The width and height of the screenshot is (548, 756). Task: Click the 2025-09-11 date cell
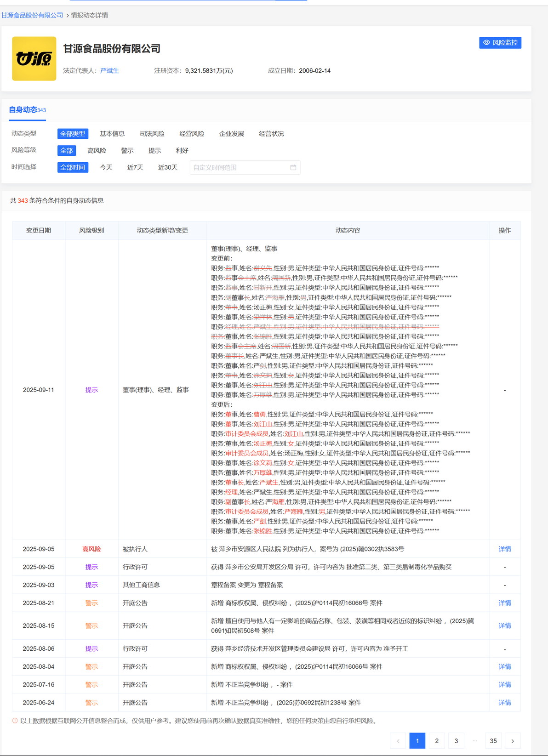(39, 390)
